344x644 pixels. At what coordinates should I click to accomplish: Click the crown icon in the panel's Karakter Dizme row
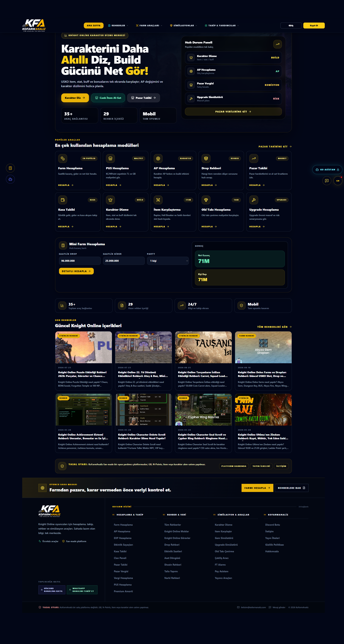[191, 58]
